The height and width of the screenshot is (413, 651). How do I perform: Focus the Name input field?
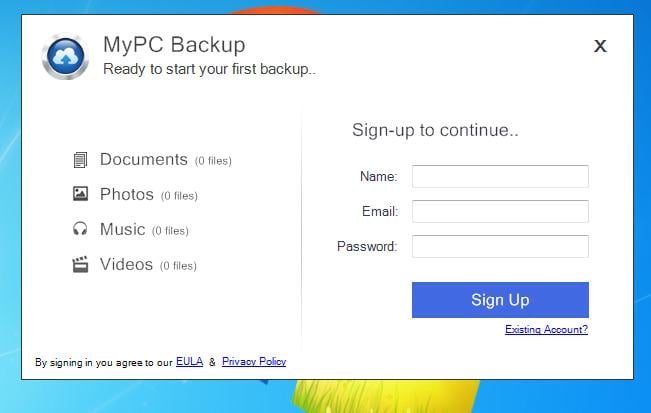click(500, 177)
